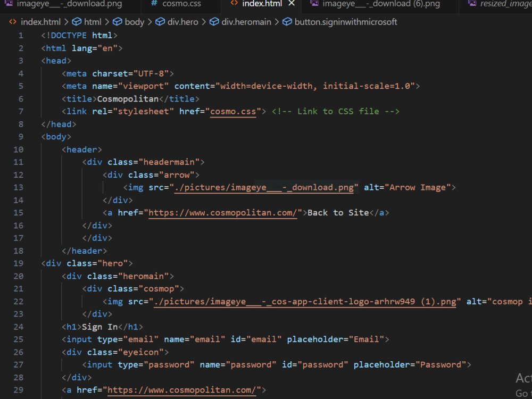Open the imageye___-_download.png path on line 13
The width and height of the screenshot is (532, 399).
[x=264, y=188]
